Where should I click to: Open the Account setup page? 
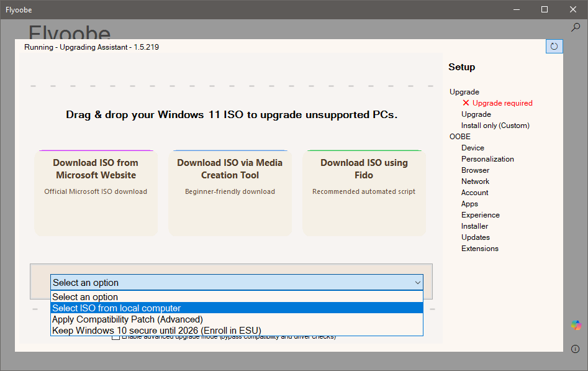tap(475, 193)
